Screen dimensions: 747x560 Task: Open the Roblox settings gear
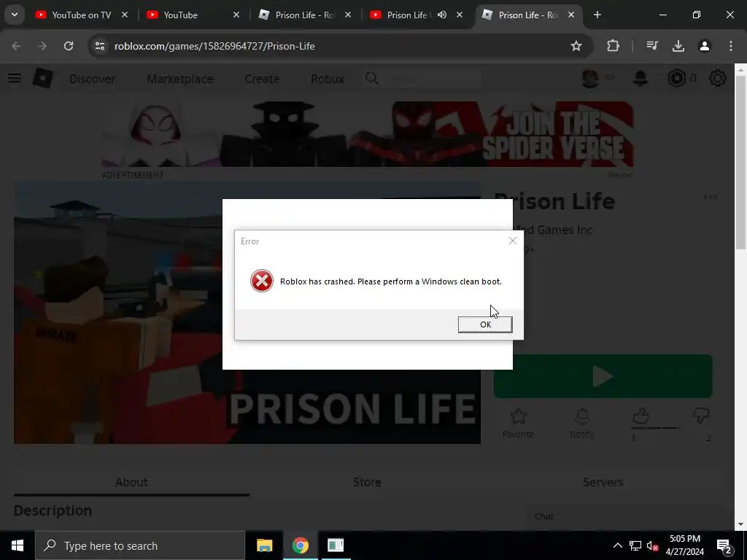(x=718, y=78)
